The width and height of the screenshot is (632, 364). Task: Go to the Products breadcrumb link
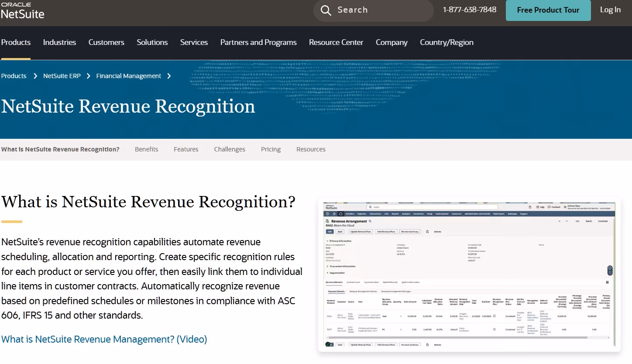click(14, 76)
